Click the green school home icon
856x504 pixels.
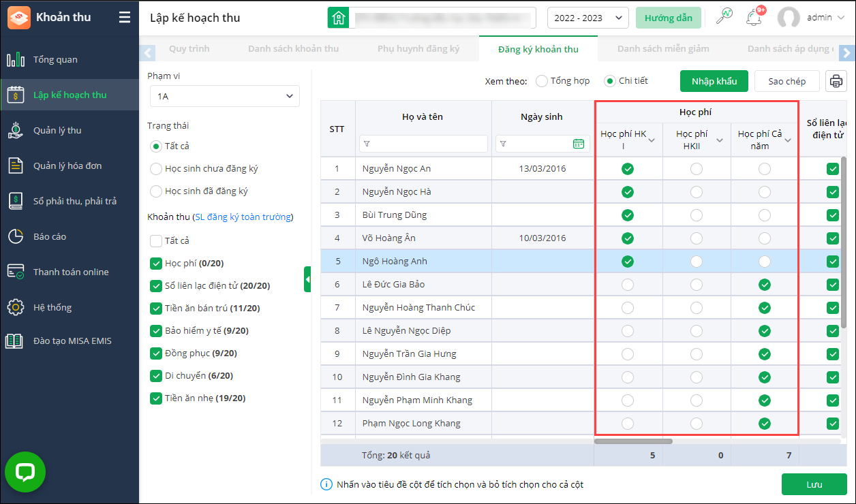click(x=337, y=18)
